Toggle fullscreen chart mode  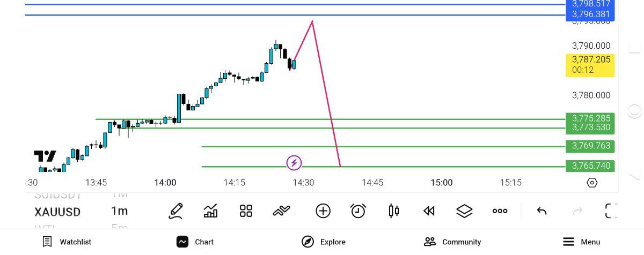611,211
